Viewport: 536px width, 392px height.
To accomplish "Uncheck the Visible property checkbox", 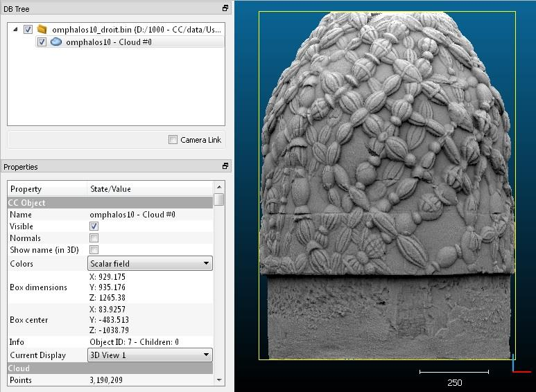I will tap(94, 226).
